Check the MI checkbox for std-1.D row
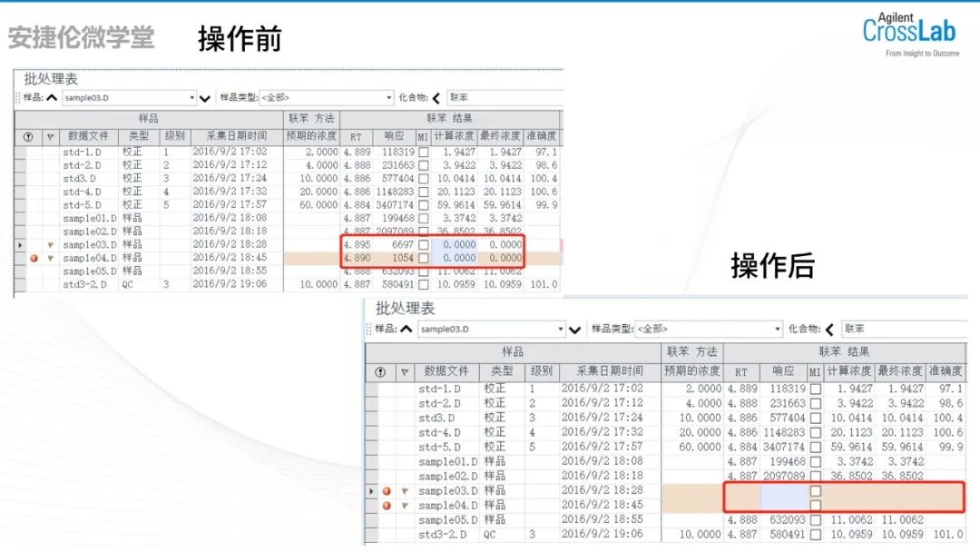 coord(422,153)
